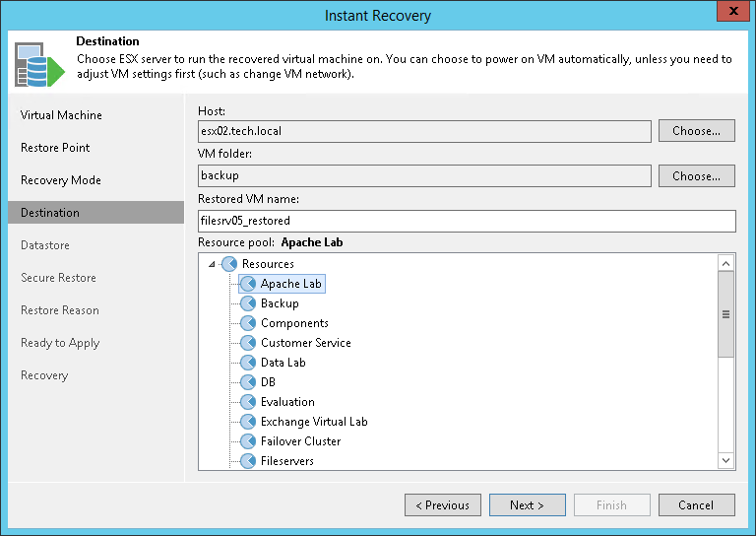The image size is (756, 536).
Task: Click the Restored VM name field
Action: (467, 221)
